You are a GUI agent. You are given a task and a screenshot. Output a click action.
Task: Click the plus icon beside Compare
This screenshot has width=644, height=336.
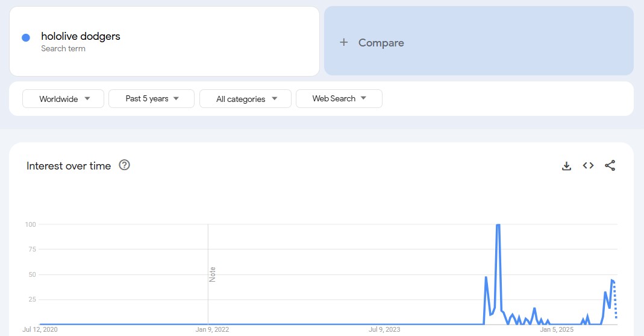(x=344, y=42)
